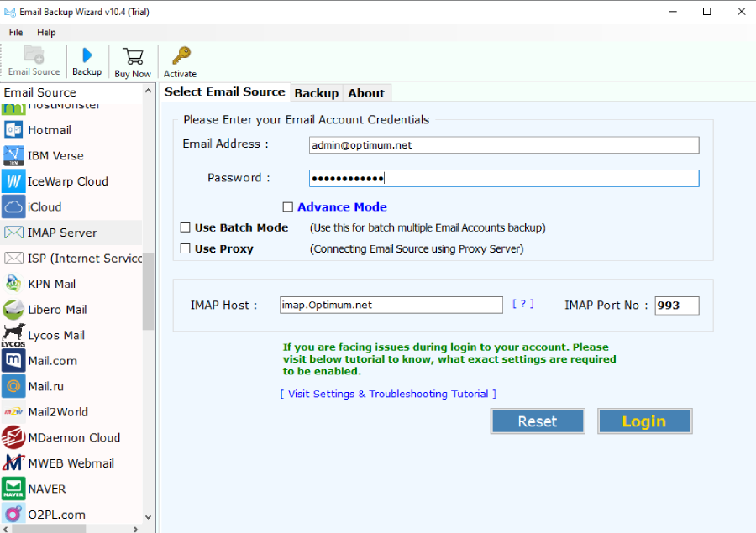Enable the Advance Mode checkbox
Viewport: 756px width, 533px height.
click(x=288, y=207)
